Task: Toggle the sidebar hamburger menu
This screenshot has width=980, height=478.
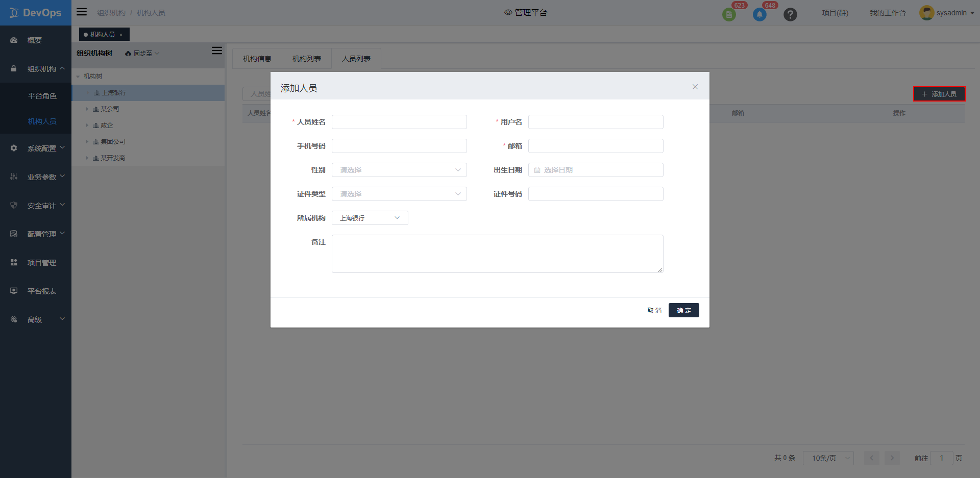Action: tap(82, 12)
